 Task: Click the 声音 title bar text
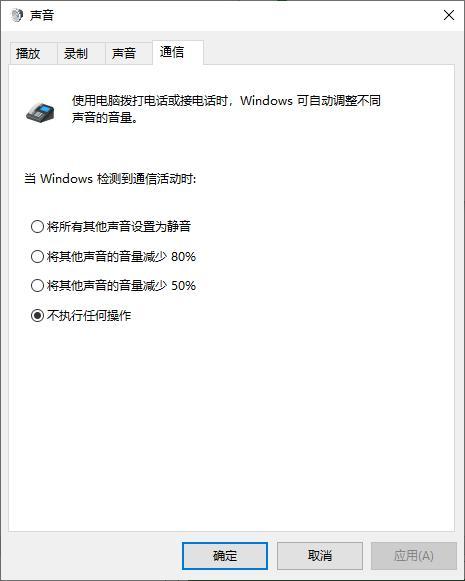[42, 15]
